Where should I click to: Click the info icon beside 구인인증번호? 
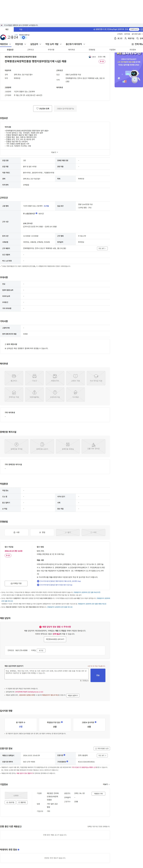point(67,761)
